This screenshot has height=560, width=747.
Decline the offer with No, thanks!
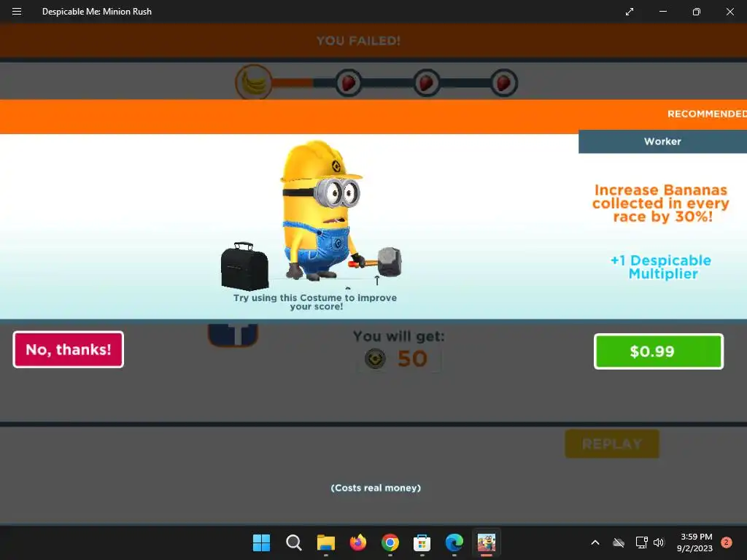pyautogui.click(x=68, y=349)
